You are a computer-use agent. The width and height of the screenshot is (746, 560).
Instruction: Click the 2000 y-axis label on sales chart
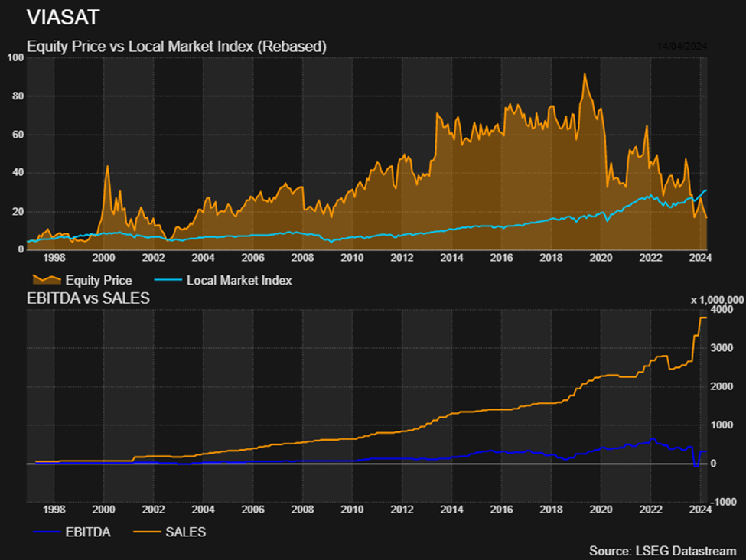pyautogui.click(x=722, y=386)
